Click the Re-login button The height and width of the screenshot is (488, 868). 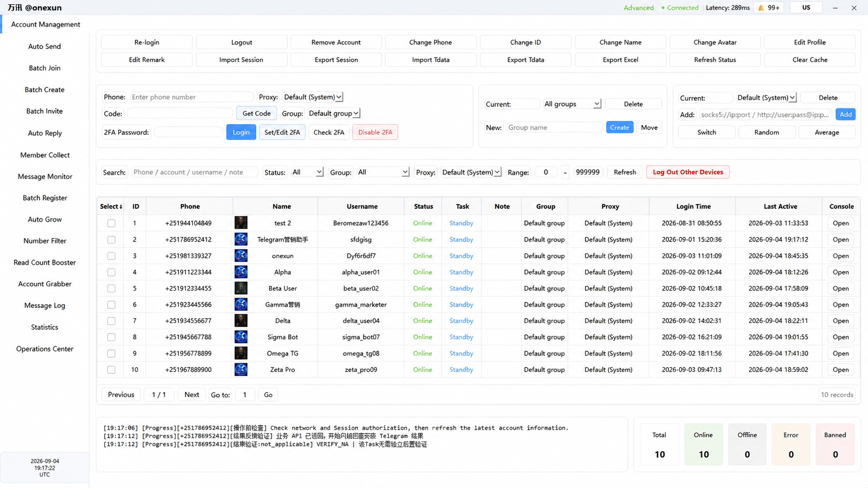click(147, 42)
